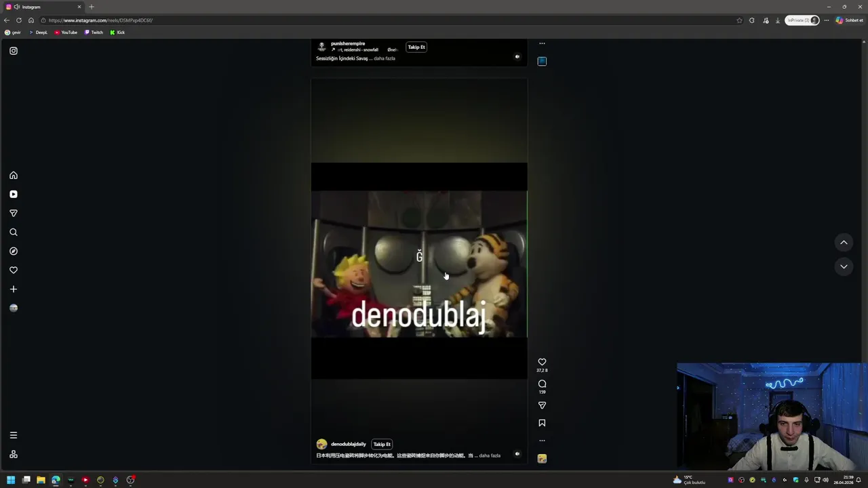868x488 pixels.
Task: Open the Twitch bookmark
Action: (x=94, y=33)
